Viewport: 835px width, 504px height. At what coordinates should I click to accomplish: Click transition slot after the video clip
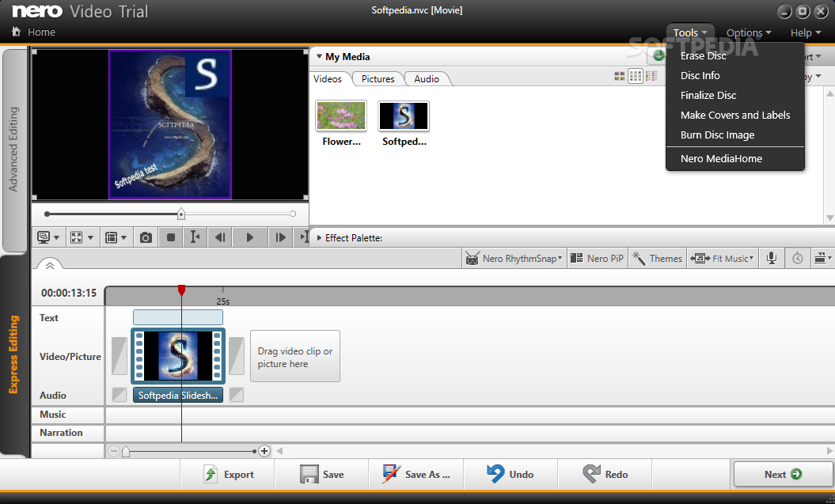(237, 356)
